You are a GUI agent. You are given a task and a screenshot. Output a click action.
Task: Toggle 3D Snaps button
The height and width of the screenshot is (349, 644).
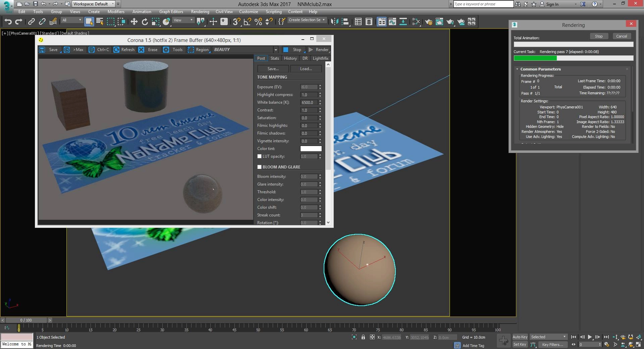coord(236,22)
